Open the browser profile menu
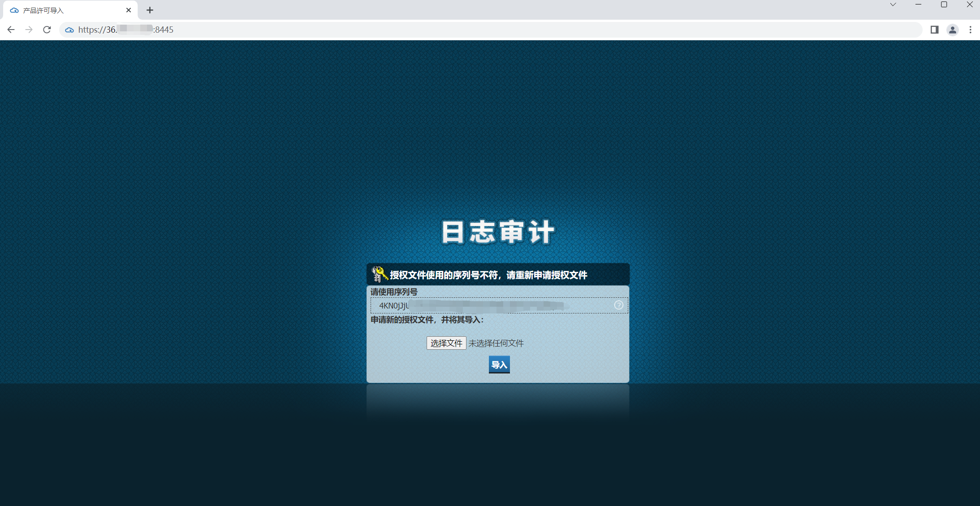 point(953,30)
